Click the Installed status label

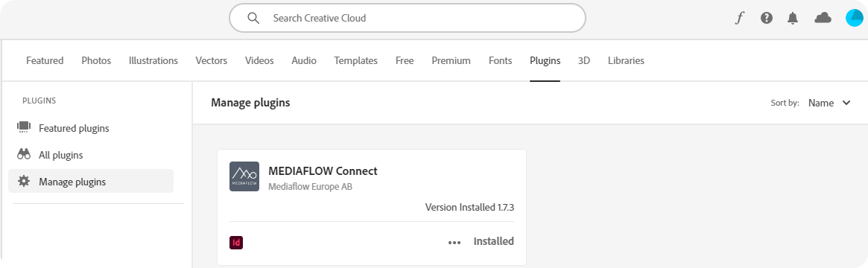coord(494,241)
